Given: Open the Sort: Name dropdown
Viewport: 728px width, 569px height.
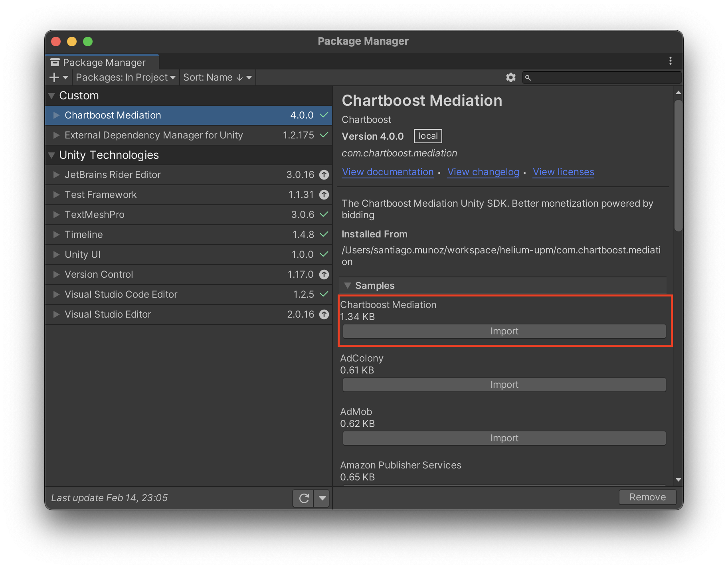Looking at the screenshot, I should (218, 77).
